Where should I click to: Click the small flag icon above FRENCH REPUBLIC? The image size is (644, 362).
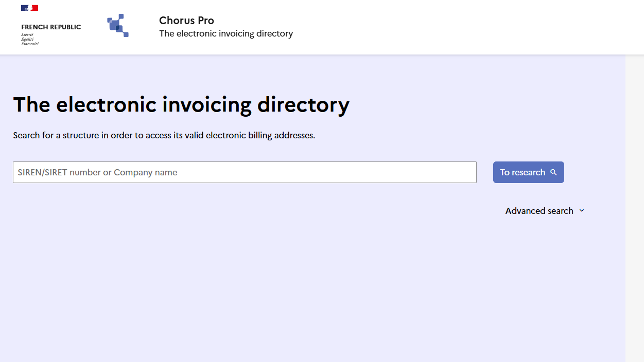click(29, 7)
